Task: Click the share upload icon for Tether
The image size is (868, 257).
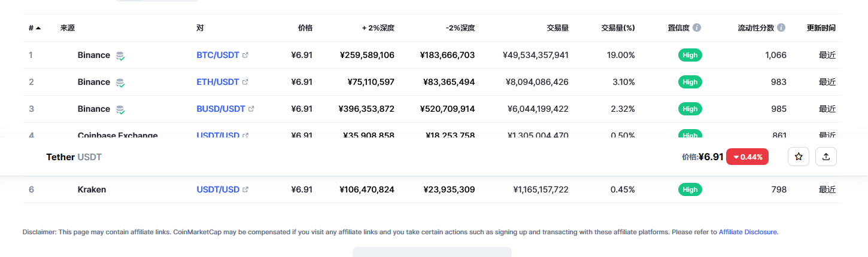Action: pos(826,157)
